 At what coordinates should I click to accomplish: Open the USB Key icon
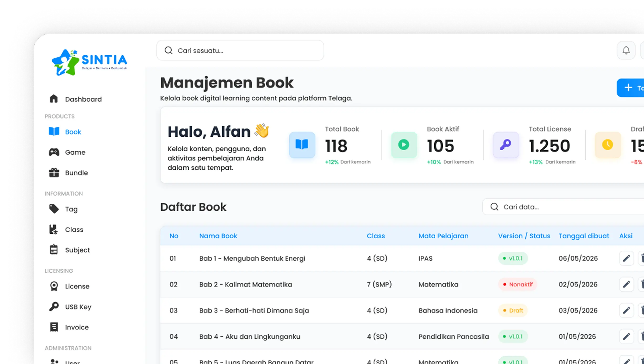pyautogui.click(x=54, y=307)
